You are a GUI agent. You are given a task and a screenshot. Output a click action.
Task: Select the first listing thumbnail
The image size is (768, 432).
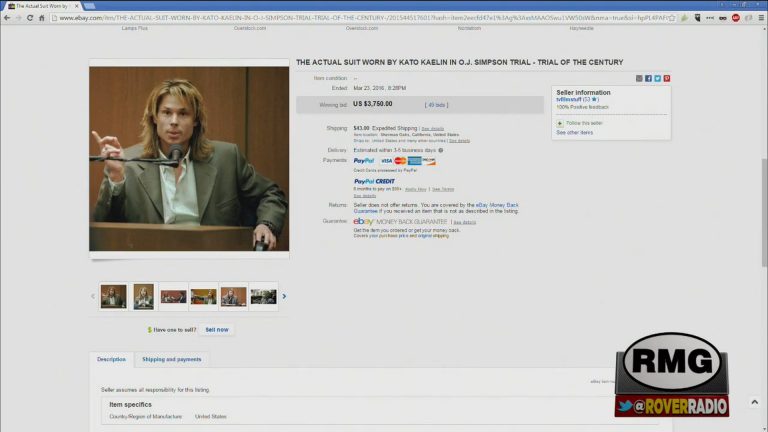tap(114, 296)
